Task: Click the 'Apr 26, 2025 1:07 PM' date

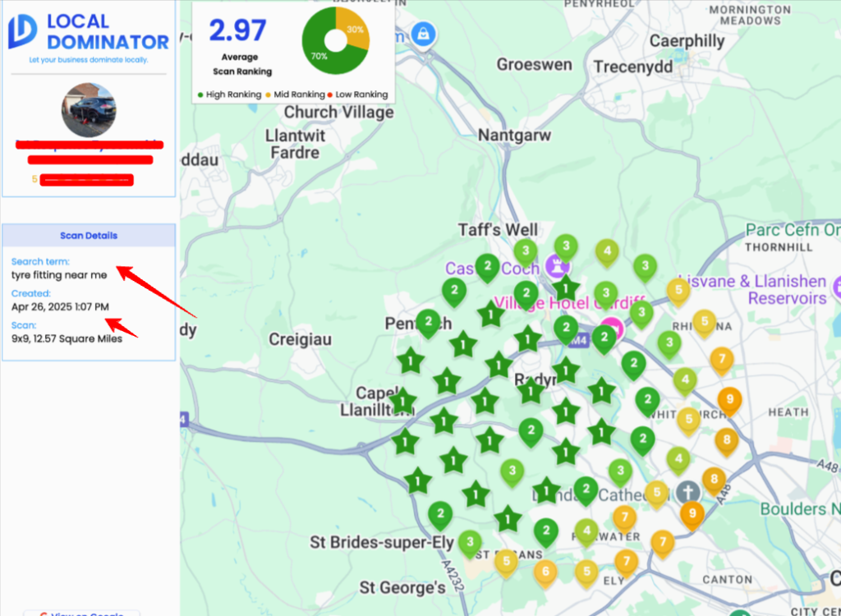Action: coord(60,307)
